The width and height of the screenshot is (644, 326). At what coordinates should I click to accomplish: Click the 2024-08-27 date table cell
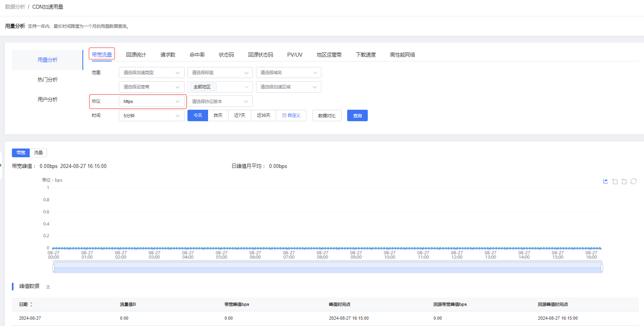click(30, 318)
